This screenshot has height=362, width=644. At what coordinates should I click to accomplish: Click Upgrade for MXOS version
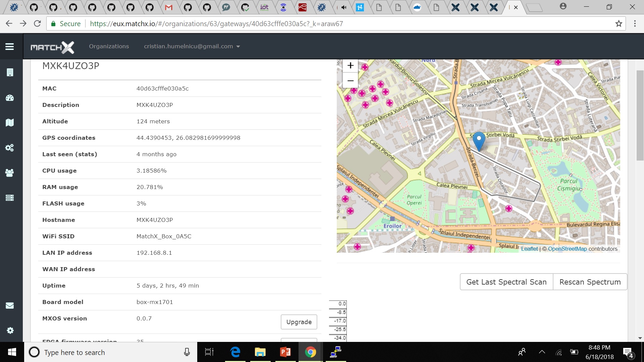coord(299,322)
